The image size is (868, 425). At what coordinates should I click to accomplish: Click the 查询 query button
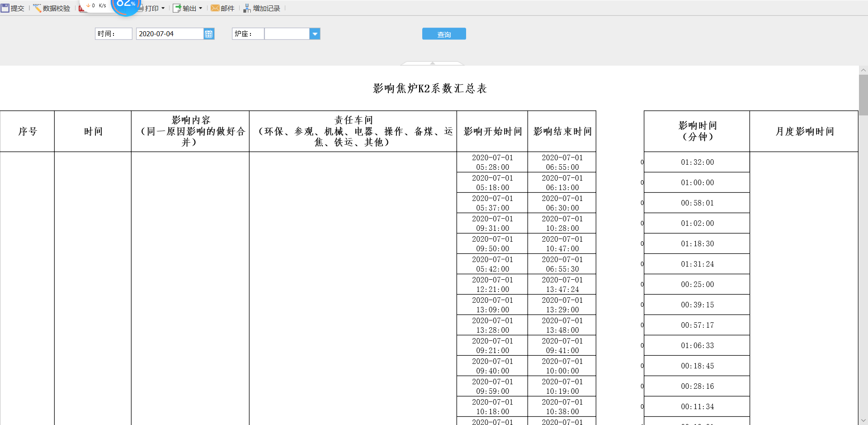coord(443,34)
